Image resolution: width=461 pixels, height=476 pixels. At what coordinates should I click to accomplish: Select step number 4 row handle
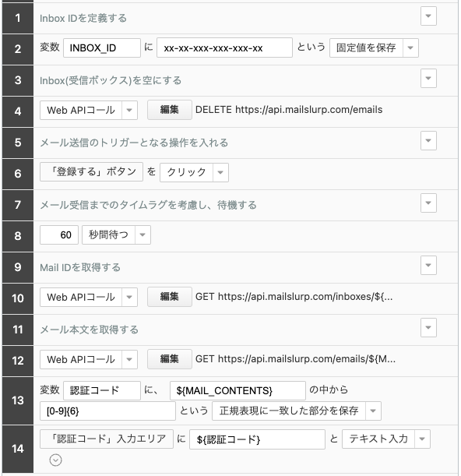pos(18,111)
